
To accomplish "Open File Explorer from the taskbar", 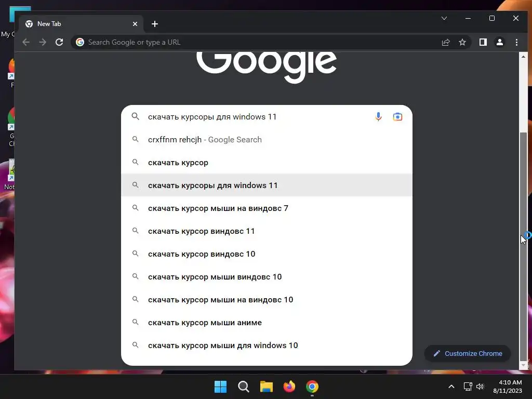I will click(x=267, y=387).
